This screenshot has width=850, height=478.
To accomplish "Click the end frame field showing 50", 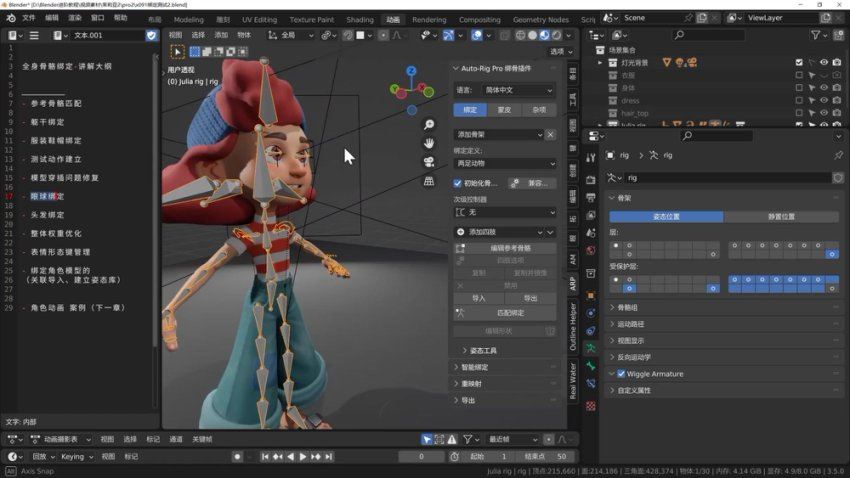I will 547,457.
